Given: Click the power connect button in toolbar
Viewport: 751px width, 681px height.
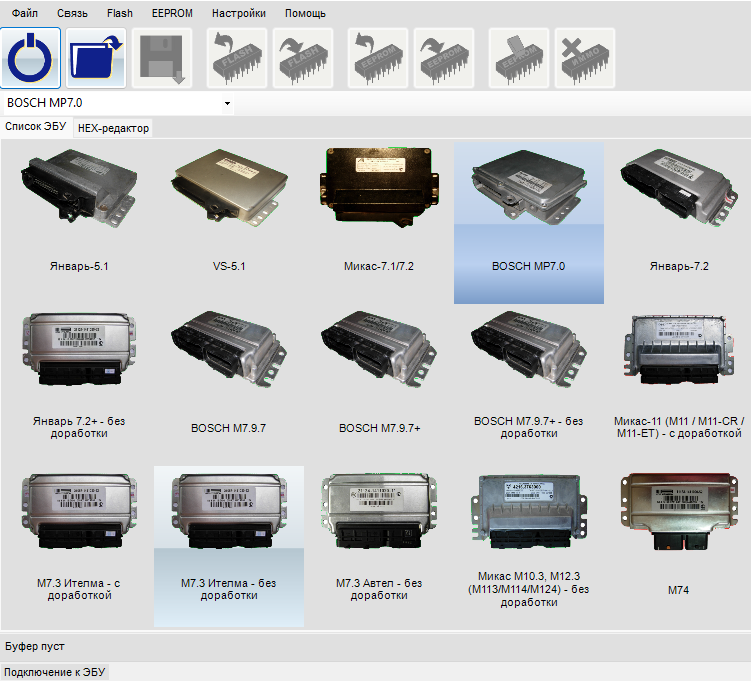Looking at the screenshot, I should 31,58.
